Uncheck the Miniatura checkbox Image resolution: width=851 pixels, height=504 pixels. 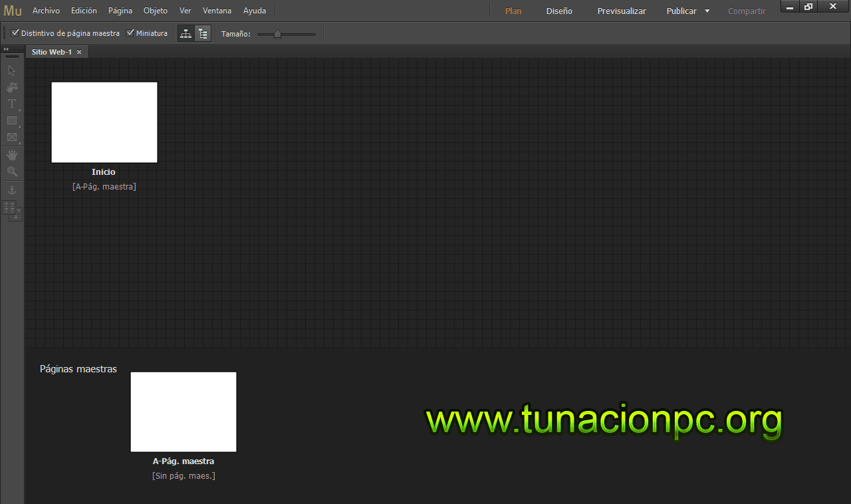(130, 33)
